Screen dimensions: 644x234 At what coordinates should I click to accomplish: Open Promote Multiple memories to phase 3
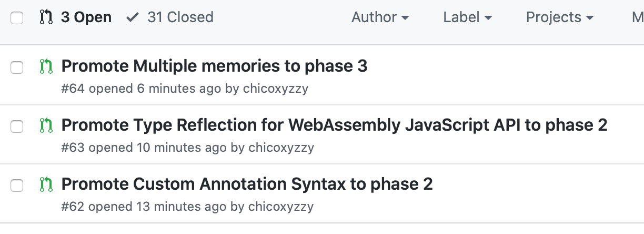tap(215, 66)
